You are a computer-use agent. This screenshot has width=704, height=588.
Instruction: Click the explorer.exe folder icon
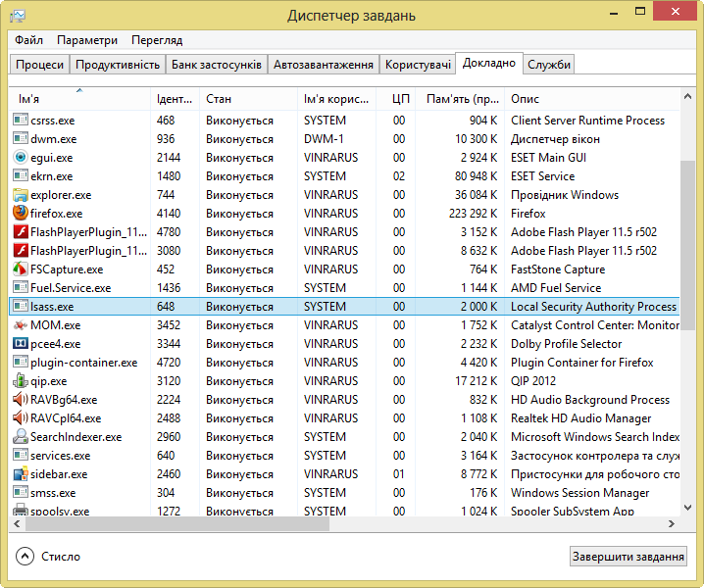pyautogui.click(x=21, y=194)
